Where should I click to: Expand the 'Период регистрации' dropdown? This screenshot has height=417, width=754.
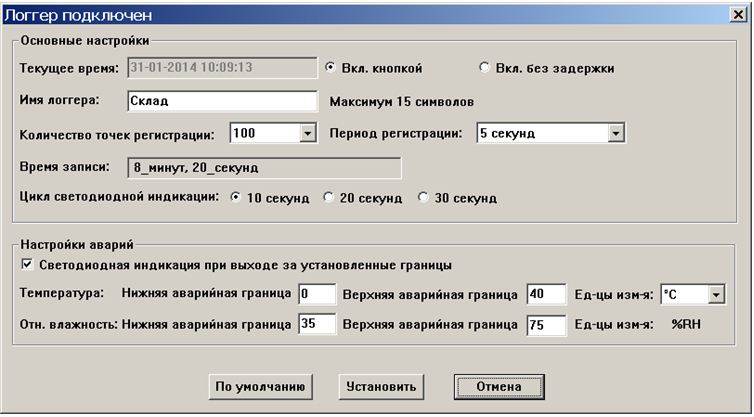click(616, 133)
